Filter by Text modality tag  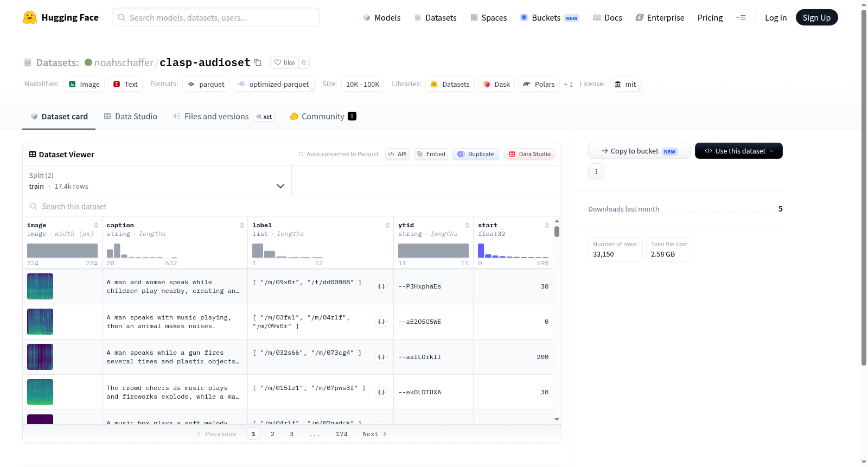click(x=125, y=84)
